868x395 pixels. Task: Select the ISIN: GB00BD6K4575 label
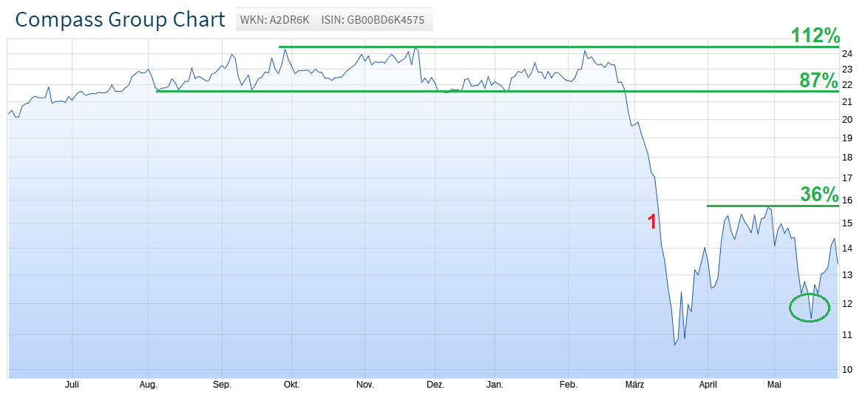pos(373,21)
